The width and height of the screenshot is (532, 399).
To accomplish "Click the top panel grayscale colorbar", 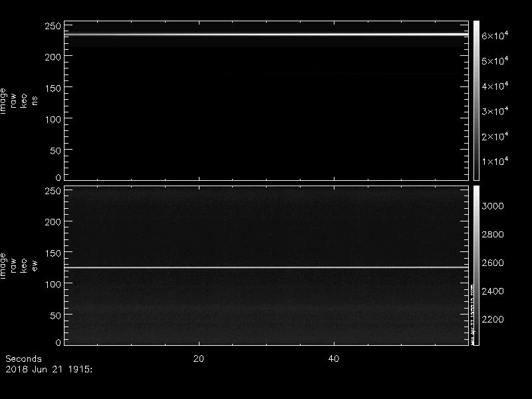I will click(x=476, y=100).
